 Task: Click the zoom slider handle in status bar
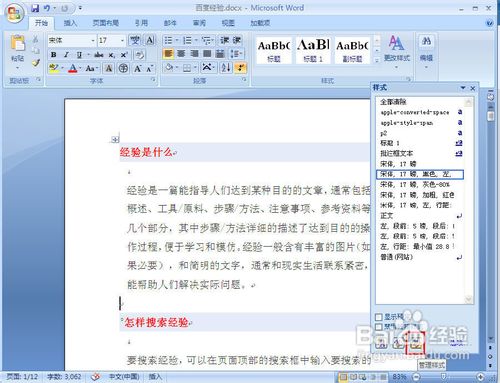443,377
